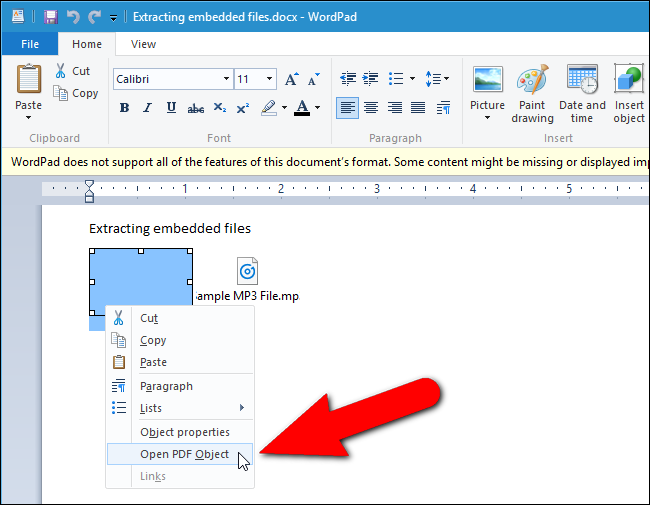This screenshot has height=505, width=650.
Task: Open the Paragraph dialog icon in ribbon
Action: coord(444,108)
